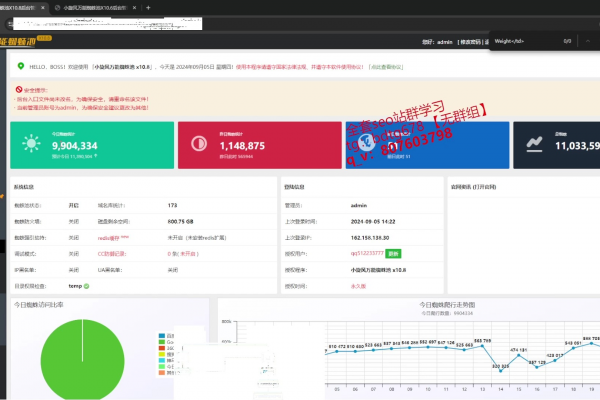The height and width of the screenshot is (400, 600).
Task: Select the second browser tab 小旋风万能蜘蛛池
Action: [x=95, y=7]
